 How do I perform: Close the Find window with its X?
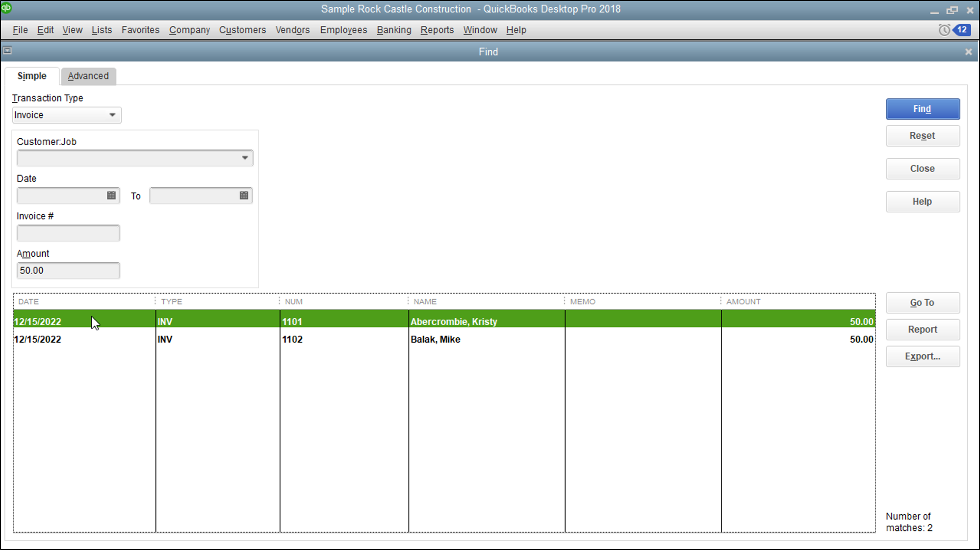tap(968, 51)
